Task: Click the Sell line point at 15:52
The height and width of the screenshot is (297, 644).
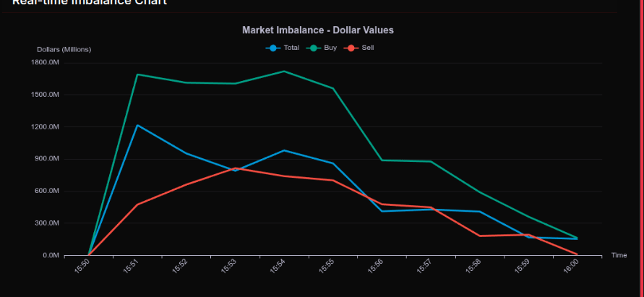Action: (x=186, y=184)
